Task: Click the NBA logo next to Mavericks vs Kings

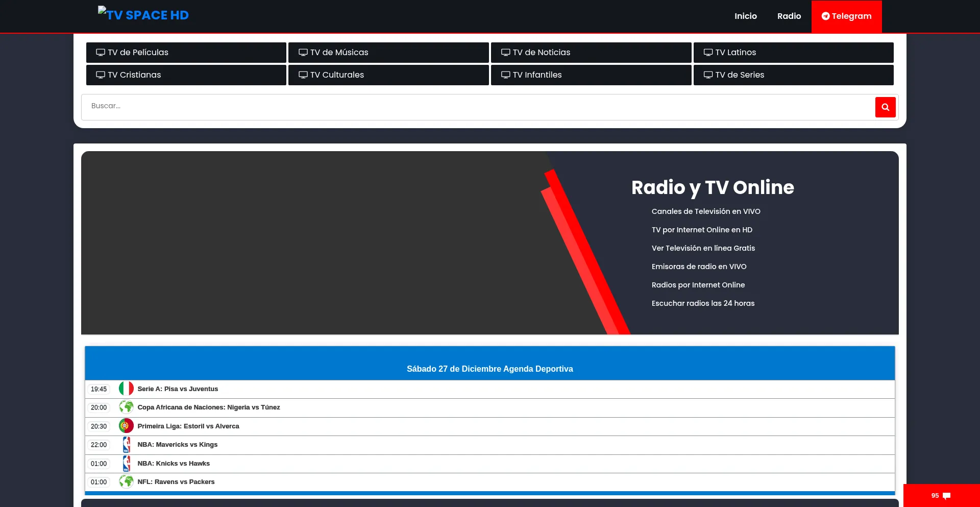Action: click(126, 445)
